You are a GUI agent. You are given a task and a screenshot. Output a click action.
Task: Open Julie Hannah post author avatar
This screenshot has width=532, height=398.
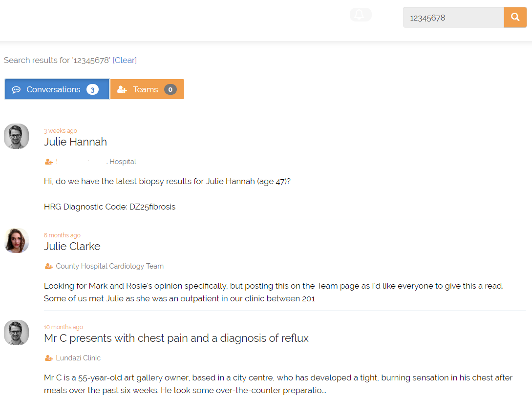coord(16,136)
